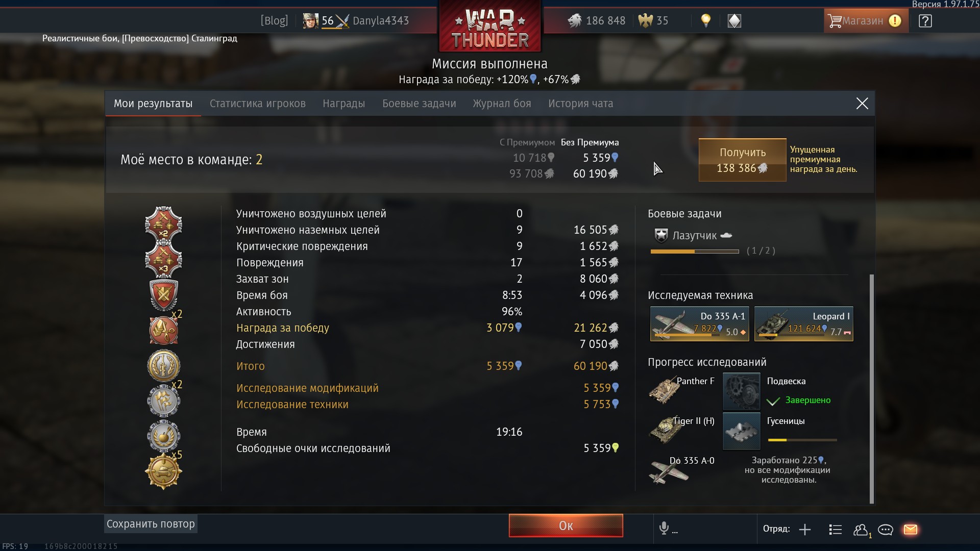Click Сохранить повтор button
This screenshot has width=980, height=551.
coord(151,524)
